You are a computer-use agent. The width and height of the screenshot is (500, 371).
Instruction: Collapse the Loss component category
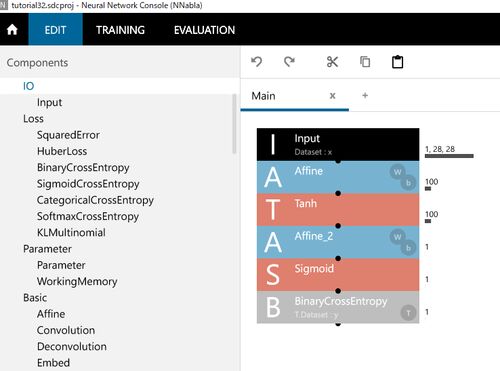pyautogui.click(x=33, y=119)
